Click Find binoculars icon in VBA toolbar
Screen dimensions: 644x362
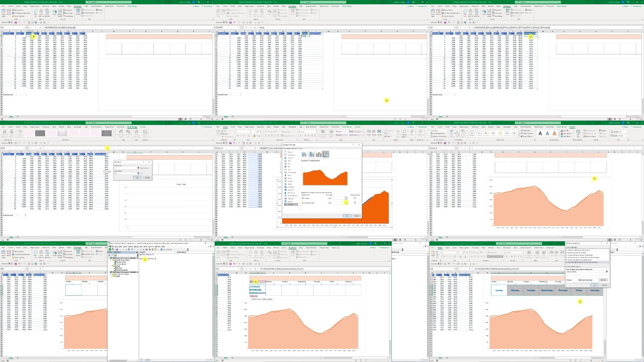(x=129, y=249)
